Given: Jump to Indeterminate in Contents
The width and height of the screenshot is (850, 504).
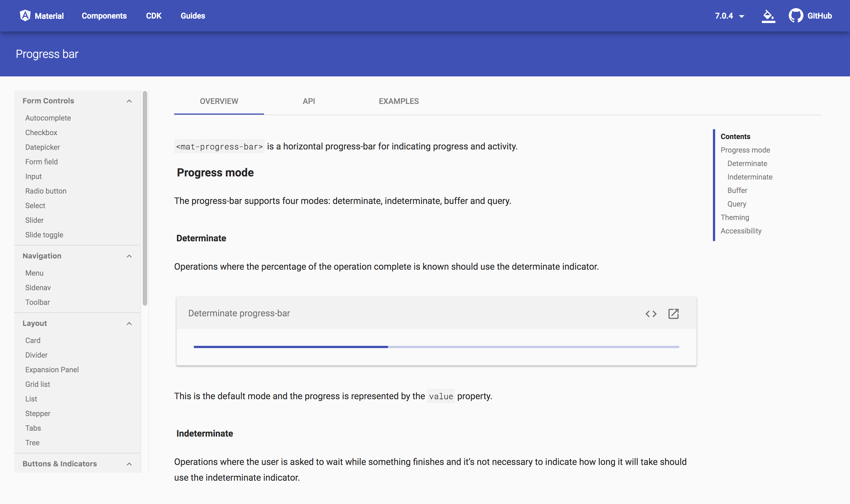Looking at the screenshot, I should [749, 177].
